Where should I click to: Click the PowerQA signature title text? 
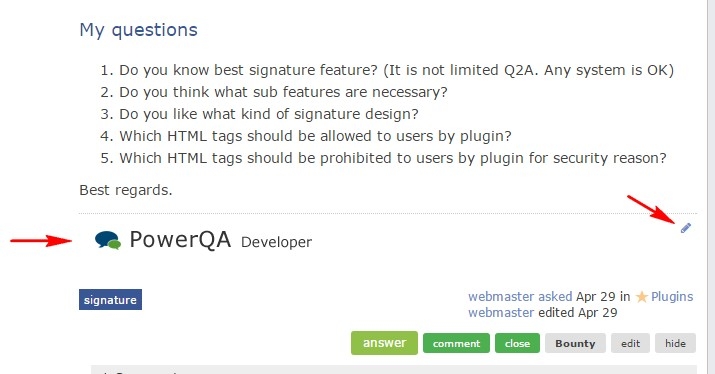(180, 239)
